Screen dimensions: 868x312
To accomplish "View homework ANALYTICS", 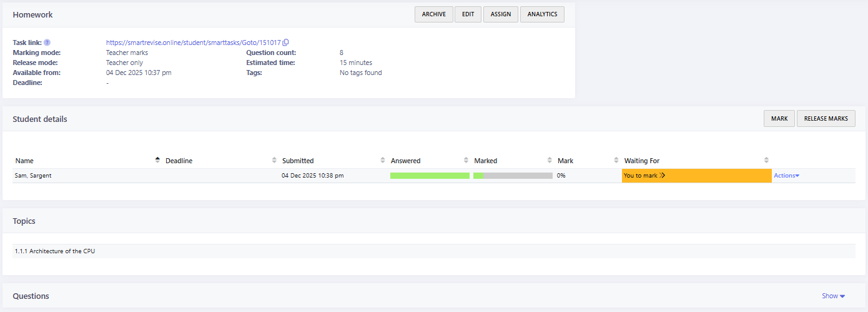I will coord(542,14).
